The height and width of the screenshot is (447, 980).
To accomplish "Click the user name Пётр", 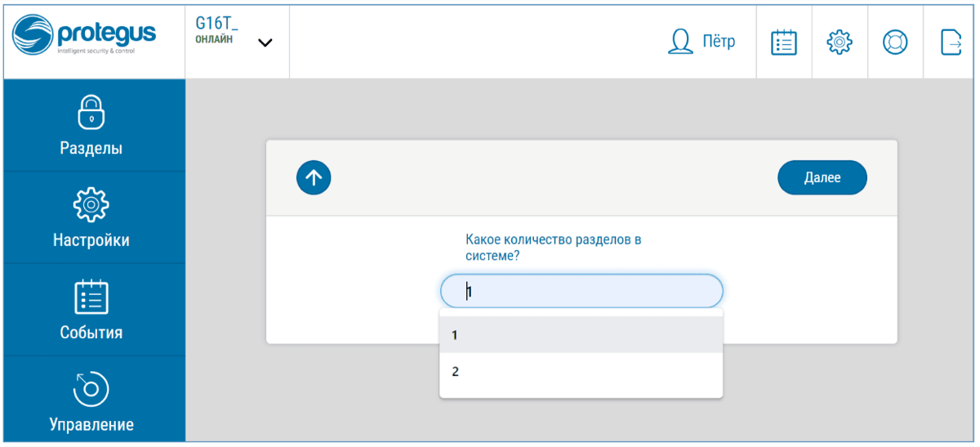I will [719, 42].
